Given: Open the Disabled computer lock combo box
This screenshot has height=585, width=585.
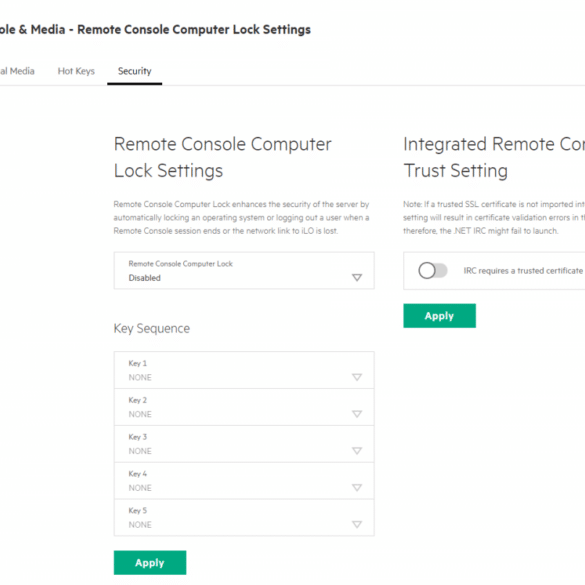Looking at the screenshot, I should (x=244, y=270).
